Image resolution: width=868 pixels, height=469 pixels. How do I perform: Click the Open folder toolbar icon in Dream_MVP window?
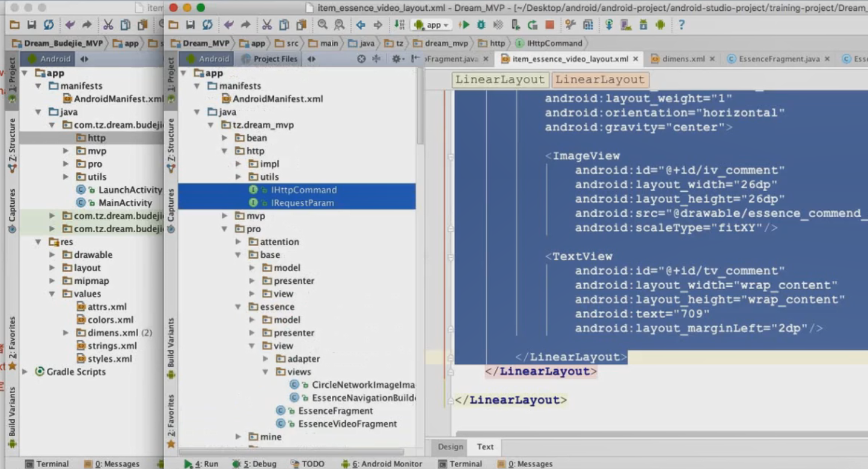[174, 25]
